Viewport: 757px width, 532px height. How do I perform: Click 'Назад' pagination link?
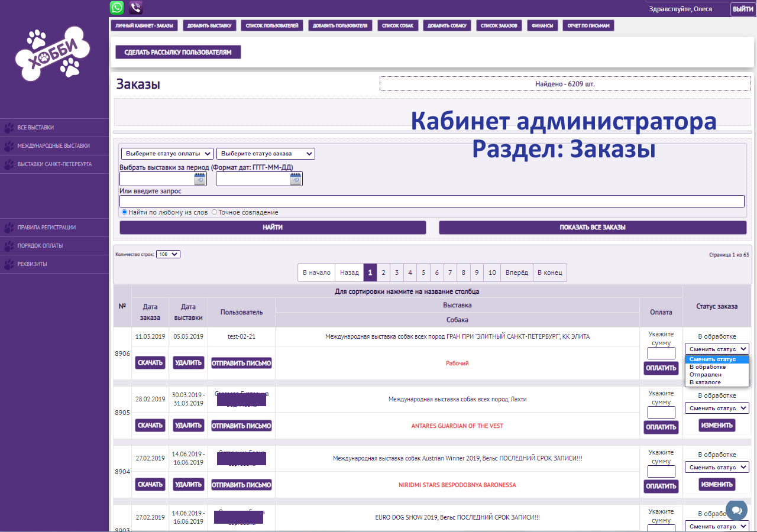[349, 273]
